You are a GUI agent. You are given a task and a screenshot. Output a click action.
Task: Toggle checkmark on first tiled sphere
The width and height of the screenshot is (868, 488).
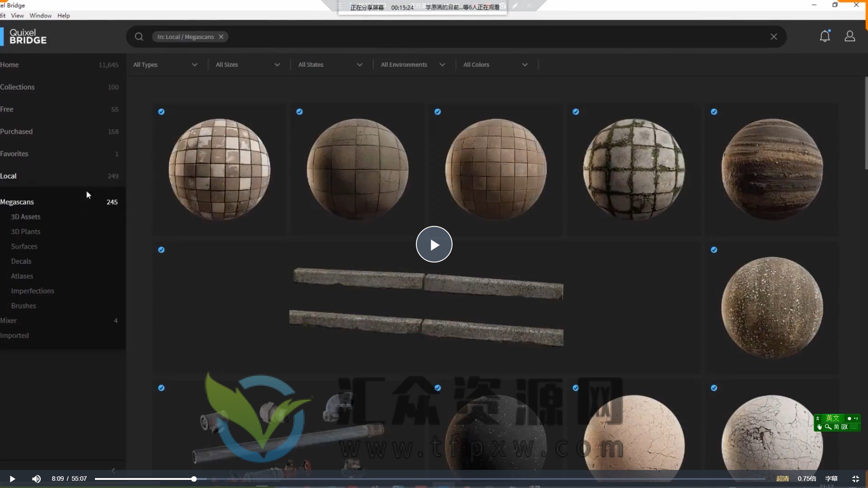coord(161,112)
